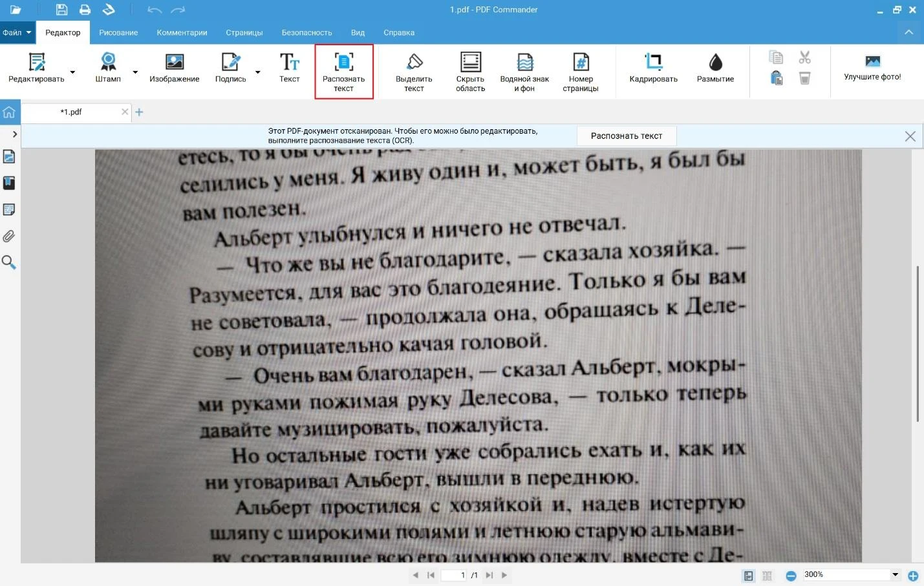Toggle the bookmarks panel
Viewport: 924px width, 586px height.
(9, 183)
